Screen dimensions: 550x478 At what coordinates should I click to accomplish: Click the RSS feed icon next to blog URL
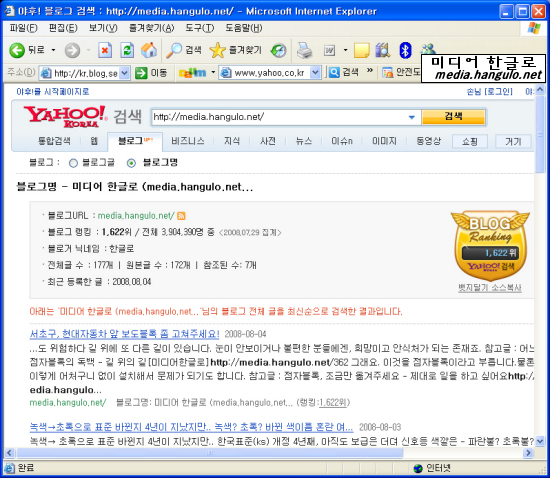[x=181, y=216]
